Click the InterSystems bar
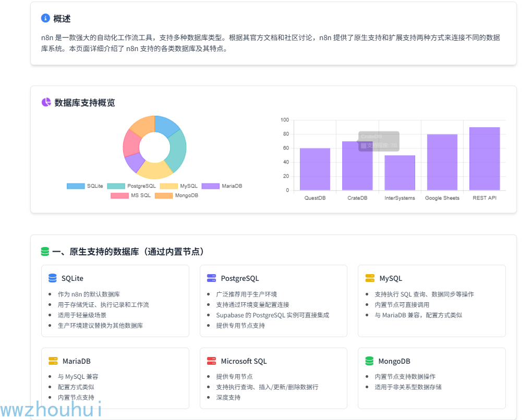This screenshot has height=420, width=532. 400,173
